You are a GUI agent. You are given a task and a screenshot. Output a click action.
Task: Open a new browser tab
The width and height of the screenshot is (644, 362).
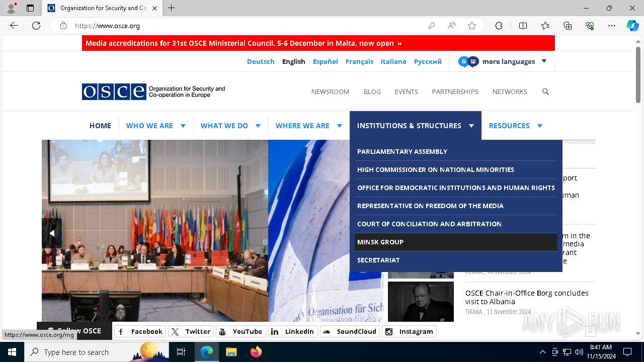[171, 8]
